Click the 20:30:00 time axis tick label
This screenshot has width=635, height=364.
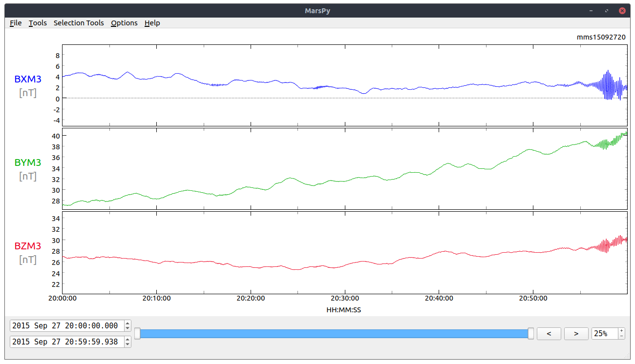pyautogui.click(x=345, y=299)
